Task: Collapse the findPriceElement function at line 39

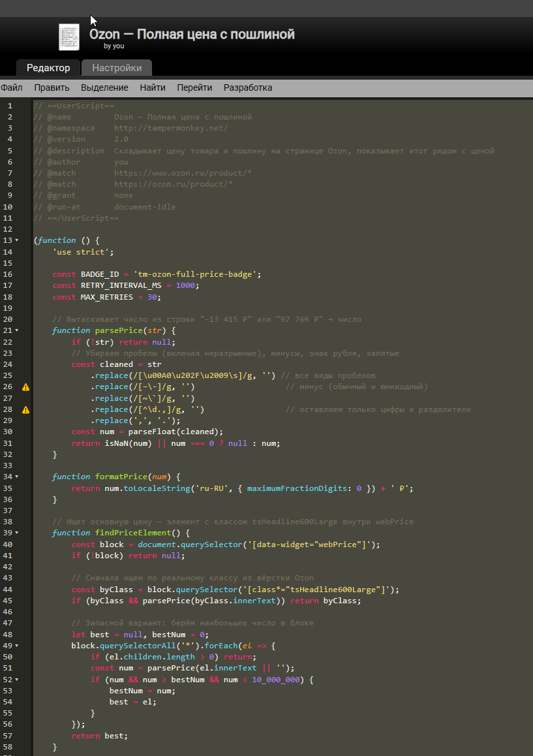Action: (17, 533)
